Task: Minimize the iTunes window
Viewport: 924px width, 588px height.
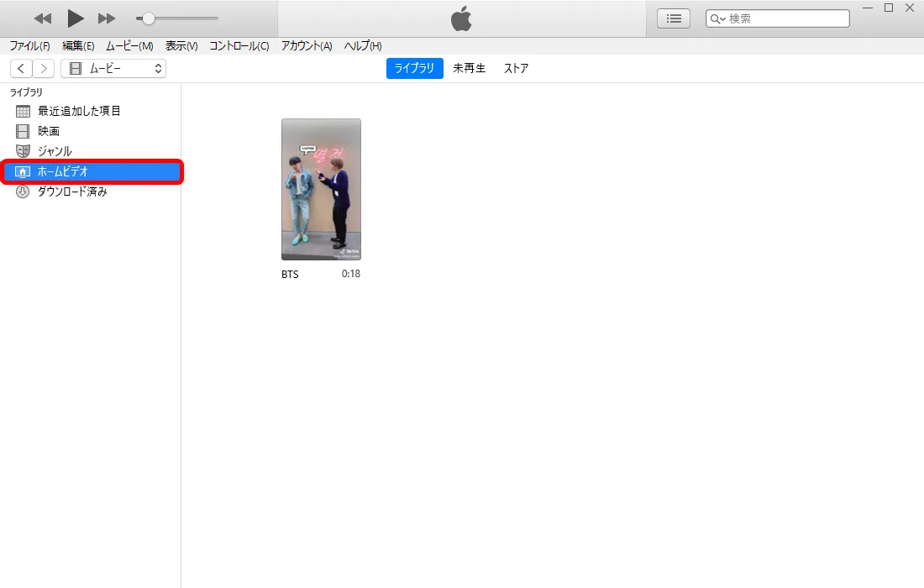Action: (868, 8)
